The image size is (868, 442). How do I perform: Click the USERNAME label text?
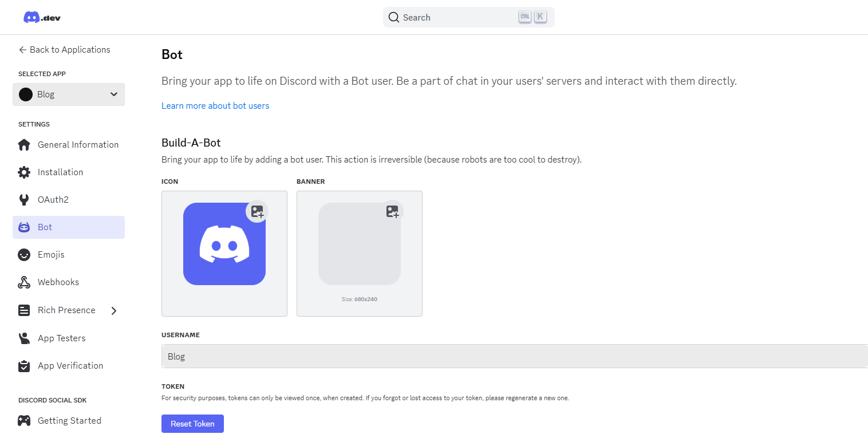pyautogui.click(x=180, y=335)
